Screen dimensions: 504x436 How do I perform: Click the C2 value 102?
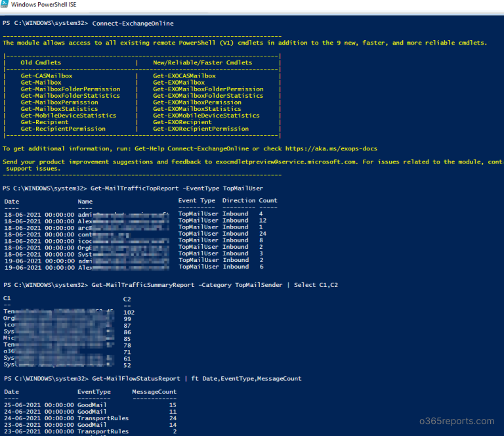(x=129, y=312)
